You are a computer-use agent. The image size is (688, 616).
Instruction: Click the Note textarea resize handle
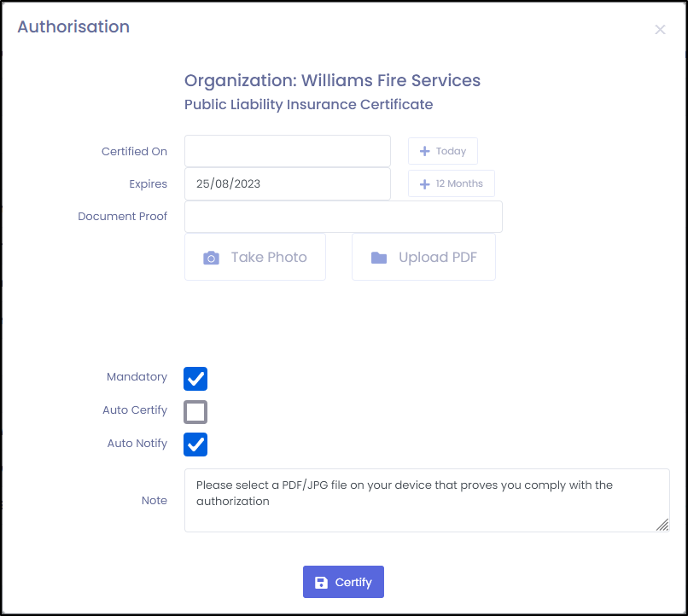click(x=662, y=525)
